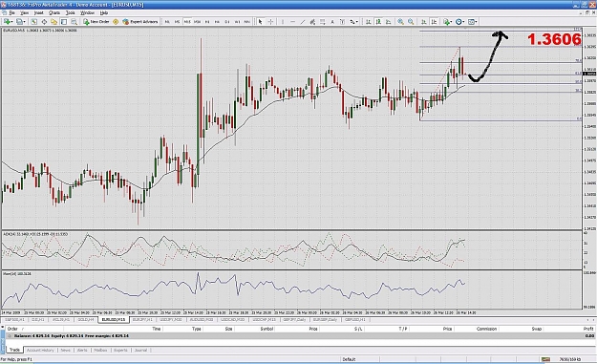Open the new chart dropdown arrow
Image resolution: width=597 pixels, height=364 pixels.
tap(12, 22)
